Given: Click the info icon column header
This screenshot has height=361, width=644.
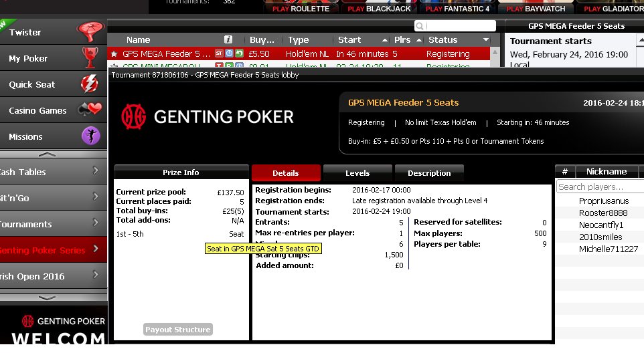Looking at the screenshot, I should tap(228, 39).
